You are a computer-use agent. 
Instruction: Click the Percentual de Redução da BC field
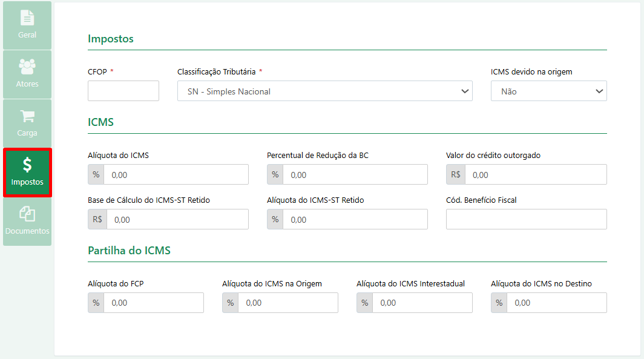point(355,174)
